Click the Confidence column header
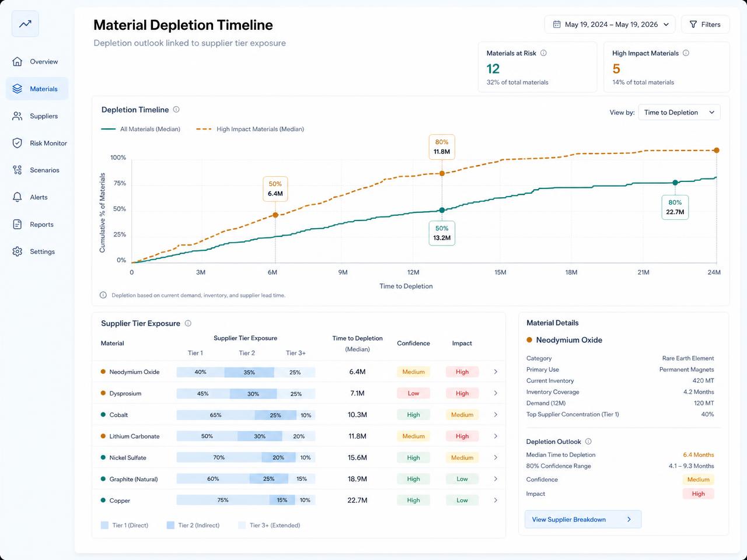 click(413, 343)
